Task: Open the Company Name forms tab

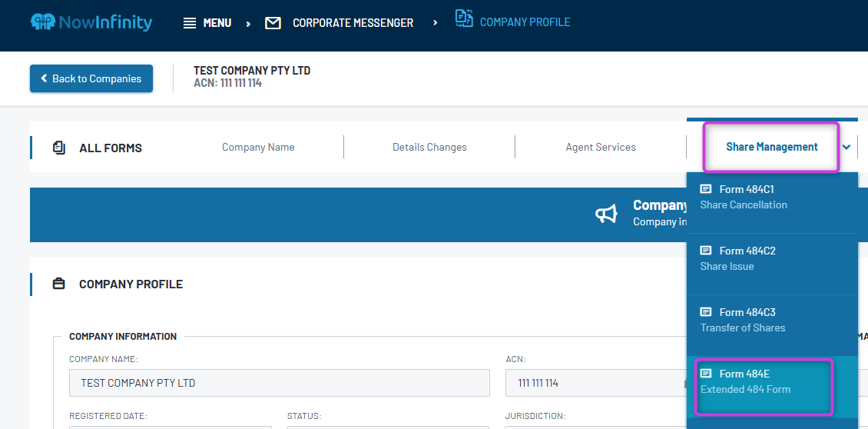Action: point(258,147)
